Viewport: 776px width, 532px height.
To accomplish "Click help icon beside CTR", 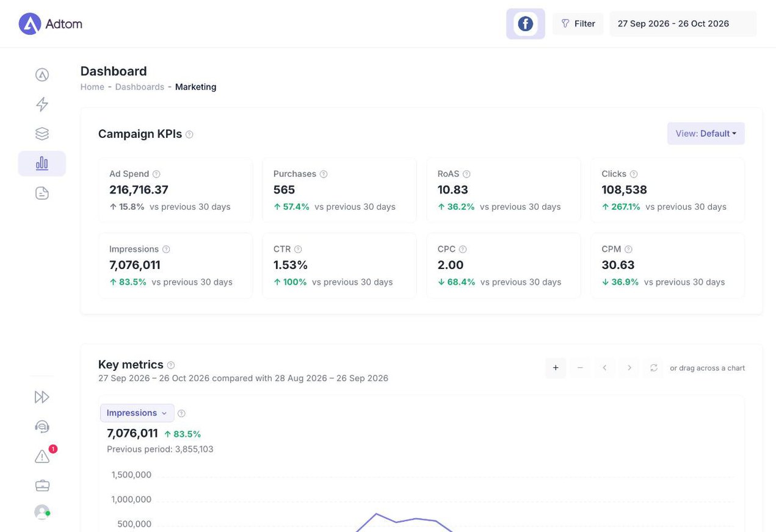I will point(298,250).
